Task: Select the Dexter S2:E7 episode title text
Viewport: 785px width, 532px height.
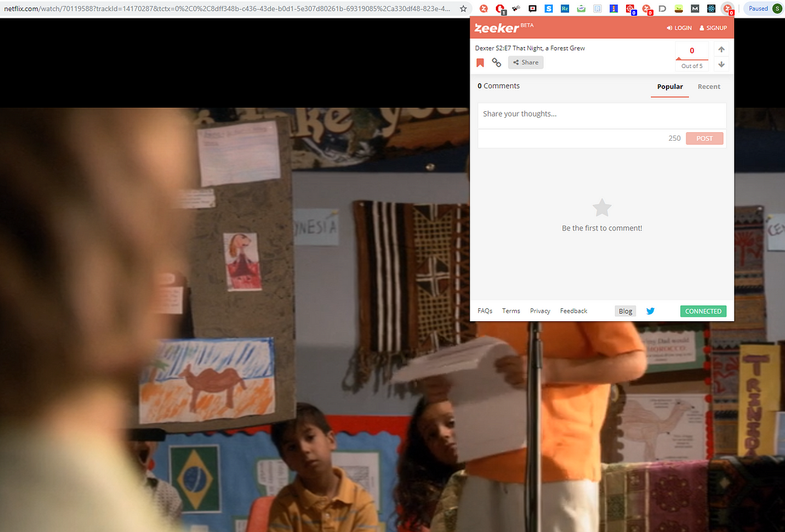Action: pos(530,48)
